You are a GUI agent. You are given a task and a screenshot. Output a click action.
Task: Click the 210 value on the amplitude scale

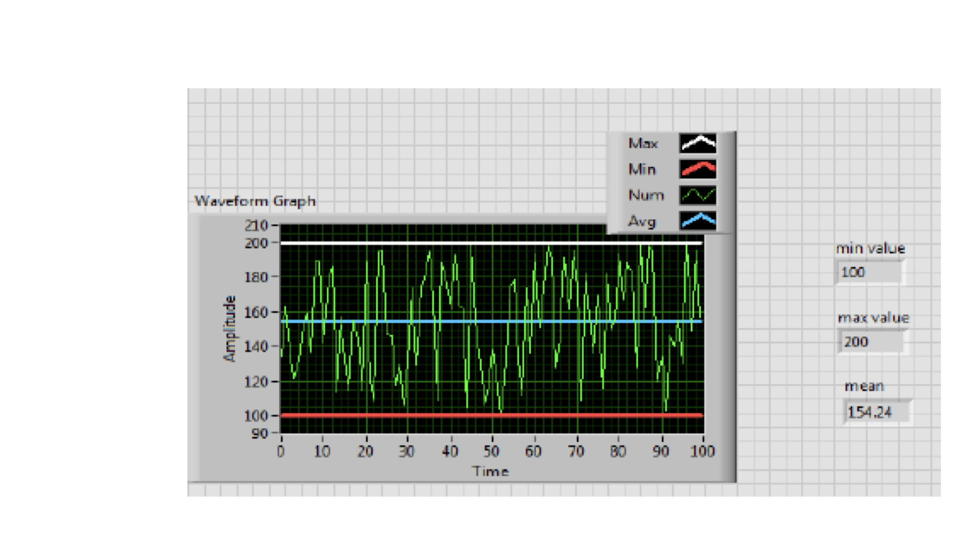click(258, 225)
